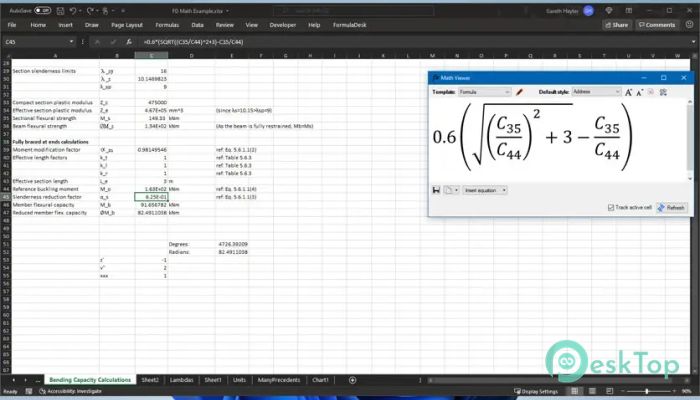Expand the formula bar chevron
This screenshot has height=400, width=700.
(x=693, y=42)
